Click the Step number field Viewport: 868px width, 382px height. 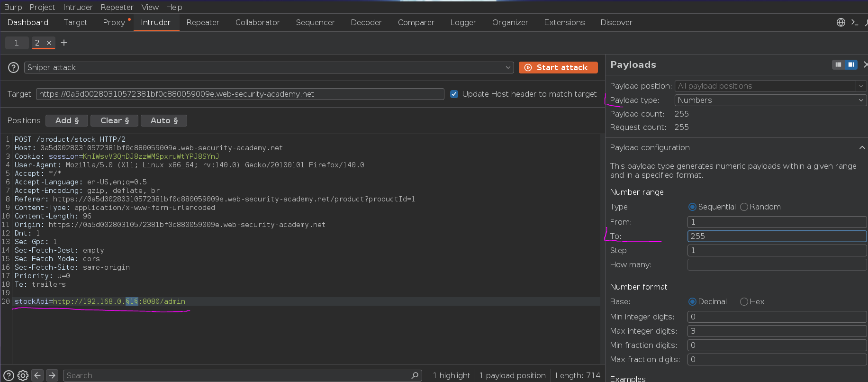[x=777, y=250]
